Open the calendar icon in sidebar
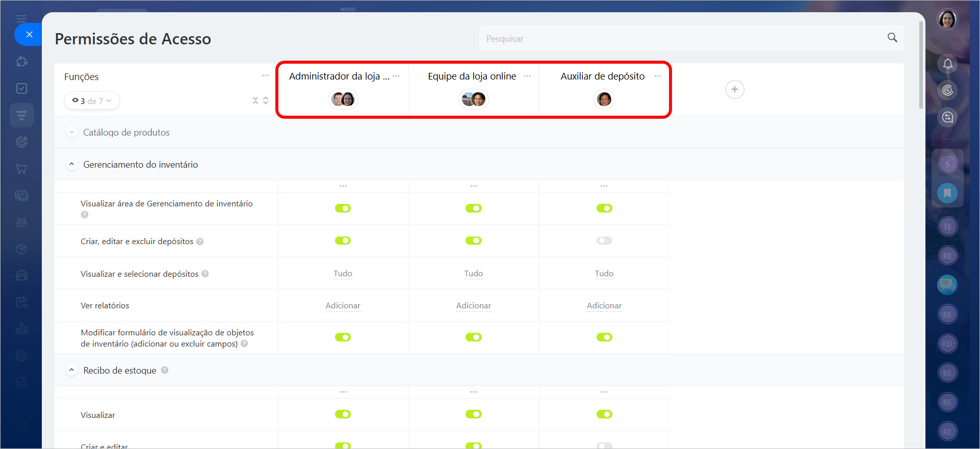The height and width of the screenshot is (449, 980). pos(21,302)
